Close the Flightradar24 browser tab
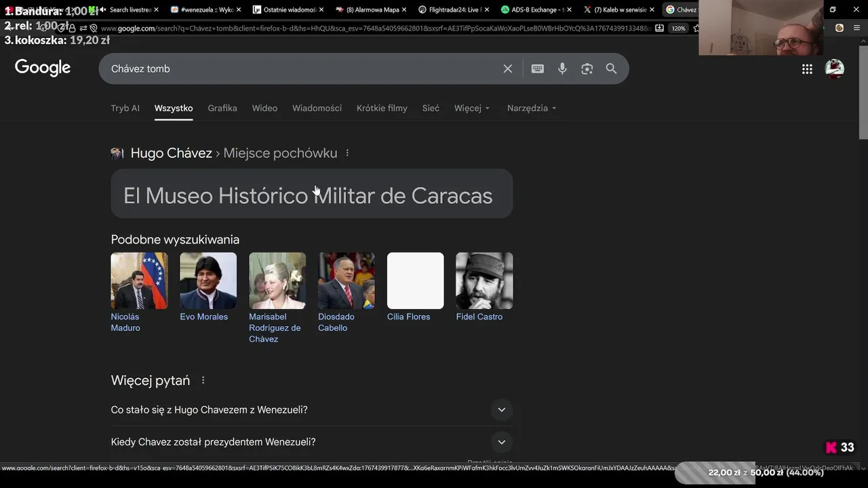868x488 pixels. (x=486, y=9)
